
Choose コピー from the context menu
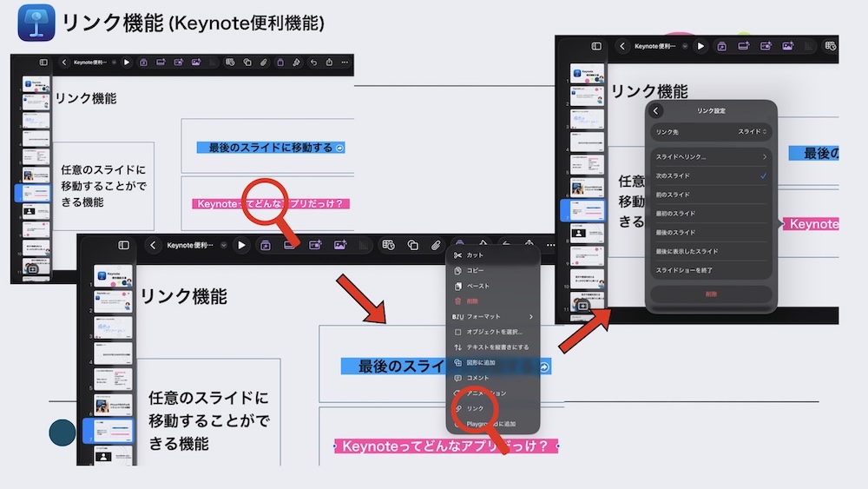click(493, 271)
